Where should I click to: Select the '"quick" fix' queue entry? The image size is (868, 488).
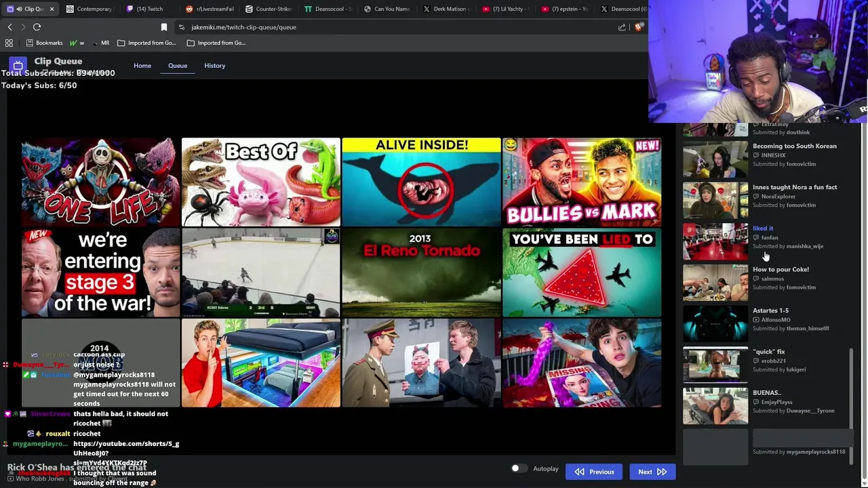[x=768, y=352]
